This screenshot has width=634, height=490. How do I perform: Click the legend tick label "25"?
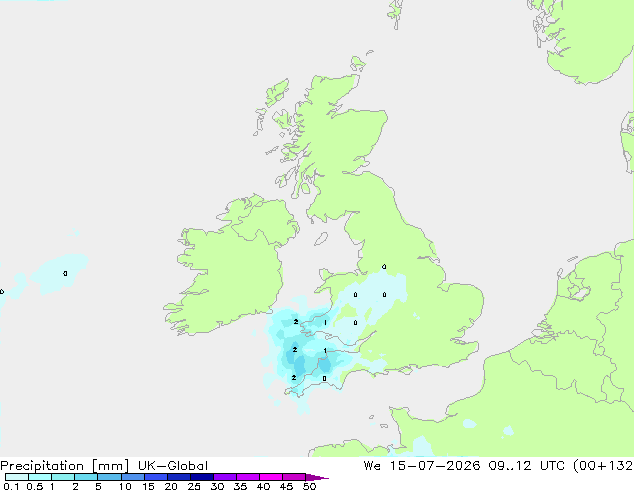tap(194, 486)
